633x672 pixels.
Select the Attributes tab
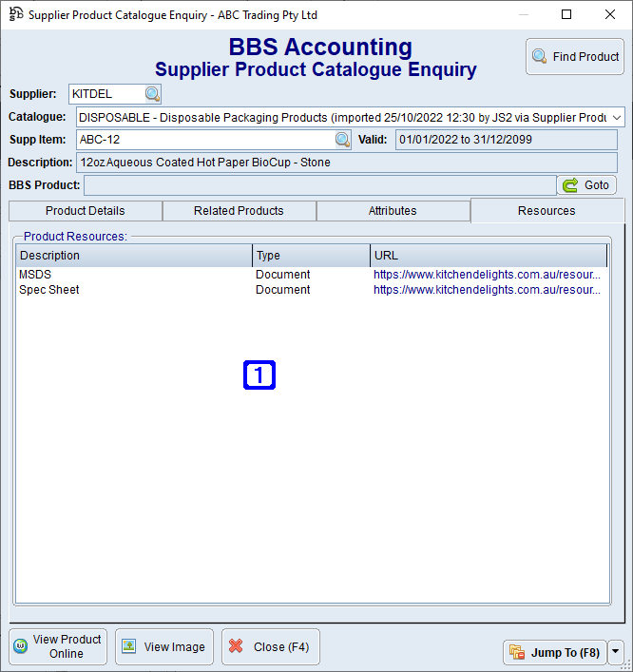click(x=393, y=211)
